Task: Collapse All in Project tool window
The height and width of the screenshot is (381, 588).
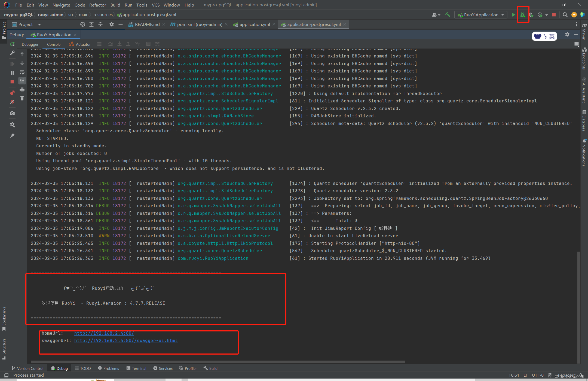Action: (x=100, y=24)
